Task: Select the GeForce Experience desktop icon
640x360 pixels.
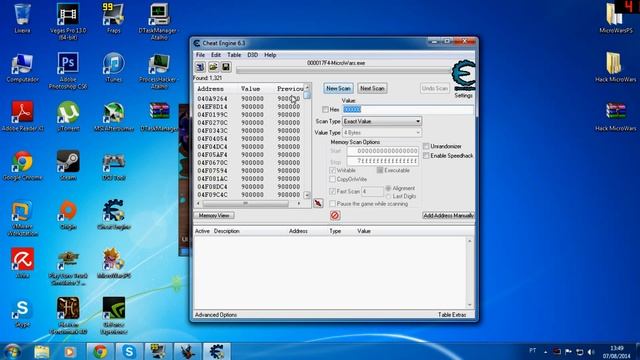Action: (x=113, y=316)
